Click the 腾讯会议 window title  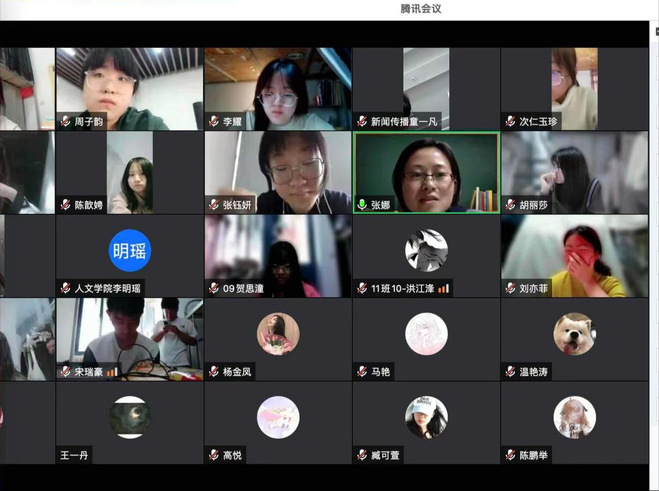coord(421,9)
